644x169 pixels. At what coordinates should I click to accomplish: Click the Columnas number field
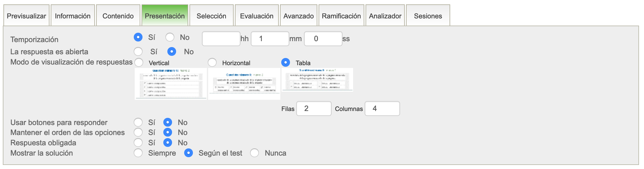click(x=382, y=109)
